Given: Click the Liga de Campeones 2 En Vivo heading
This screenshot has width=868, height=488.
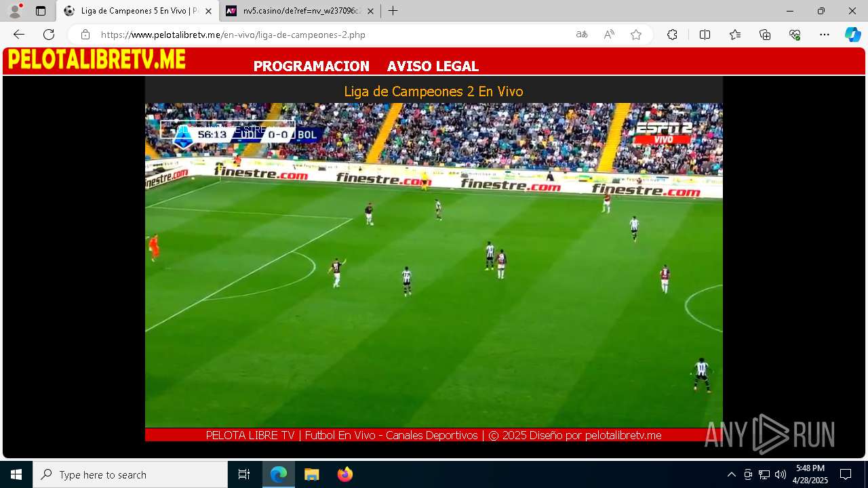Looking at the screenshot, I should point(433,91).
